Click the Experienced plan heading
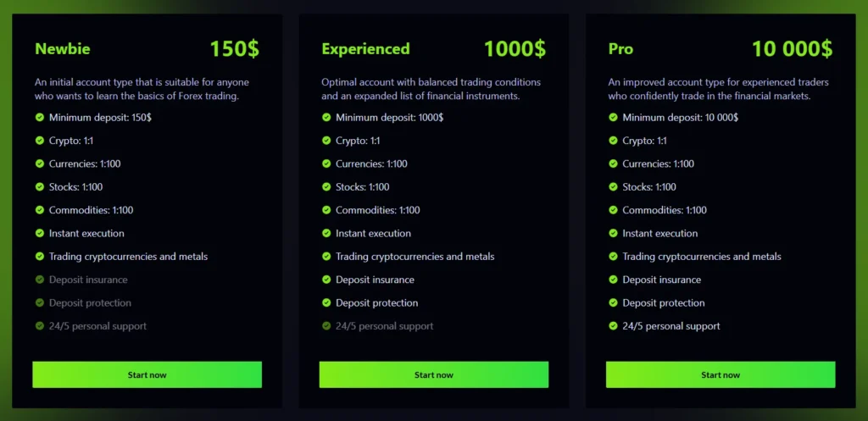The image size is (868, 421). pyautogui.click(x=365, y=49)
